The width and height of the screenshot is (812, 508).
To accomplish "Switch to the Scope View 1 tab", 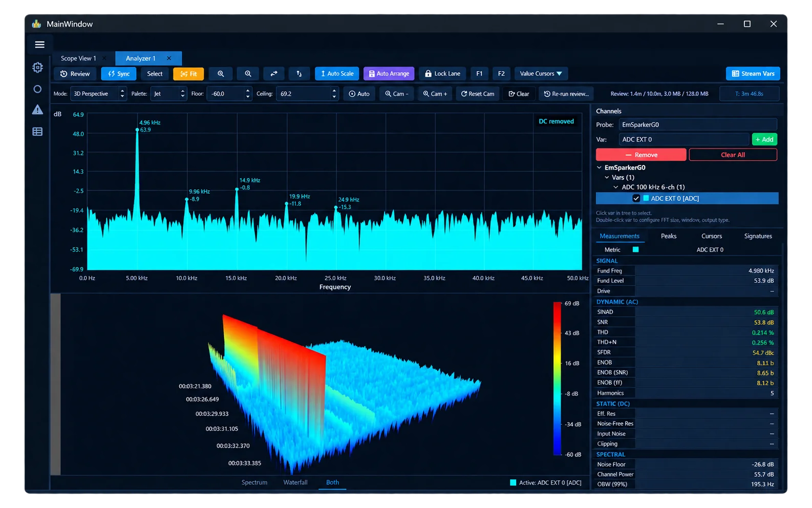I will pos(78,58).
